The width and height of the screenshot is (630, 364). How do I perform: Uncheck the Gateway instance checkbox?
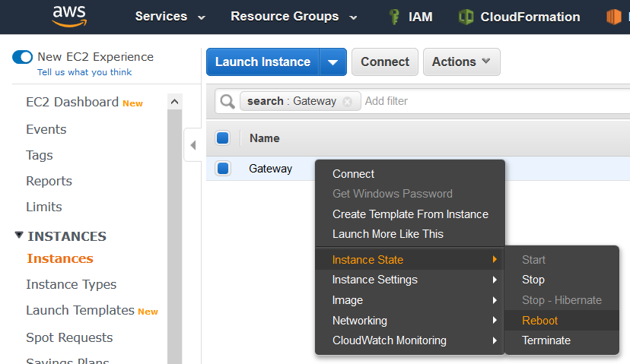223,169
